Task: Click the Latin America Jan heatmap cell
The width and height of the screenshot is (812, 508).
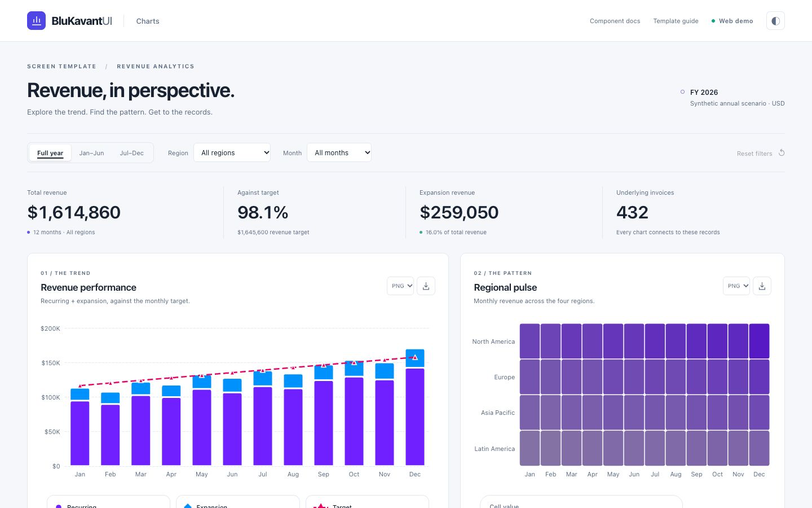Action: [529, 448]
